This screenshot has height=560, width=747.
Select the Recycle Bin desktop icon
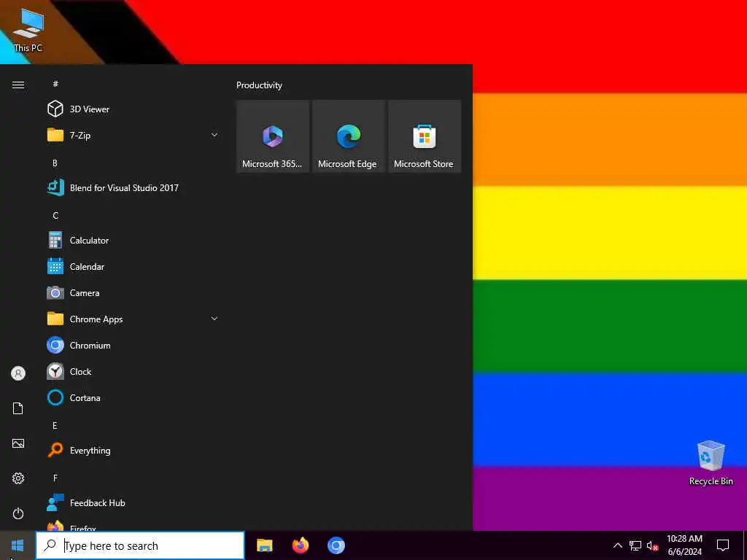(711, 463)
